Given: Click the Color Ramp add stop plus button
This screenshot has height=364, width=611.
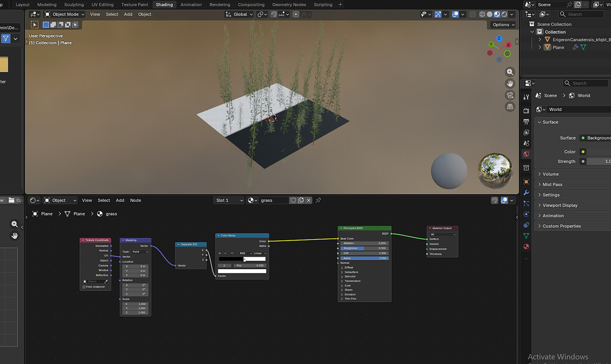Looking at the screenshot, I should (x=220, y=254).
